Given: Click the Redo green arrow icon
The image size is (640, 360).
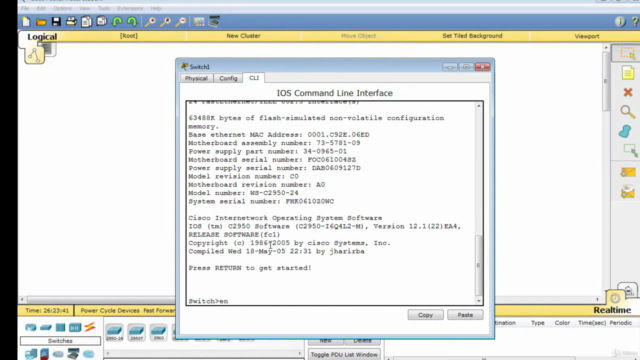Looking at the screenshot, I should pyautogui.click(x=132, y=22).
